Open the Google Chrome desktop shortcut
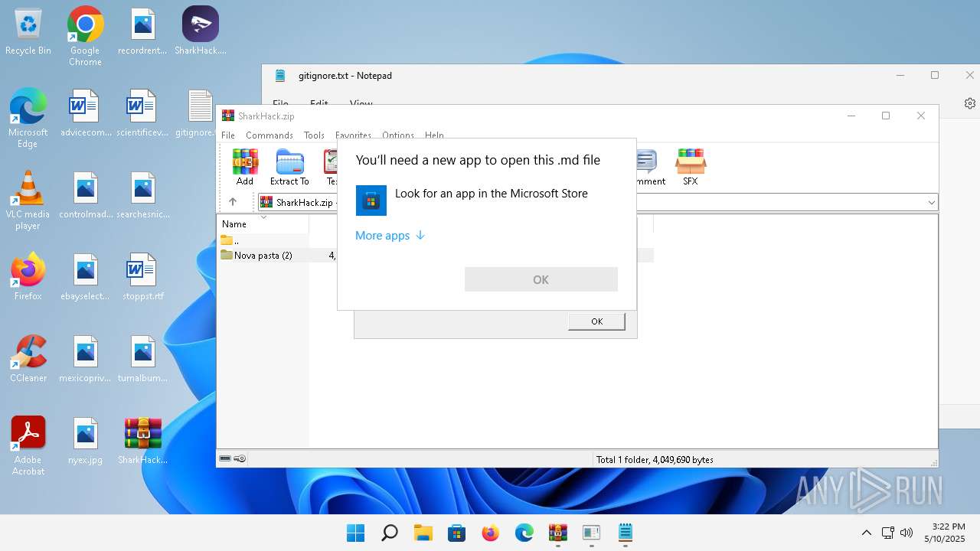The width and height of the screenshot is (980, 551). (x=85, y=37)
